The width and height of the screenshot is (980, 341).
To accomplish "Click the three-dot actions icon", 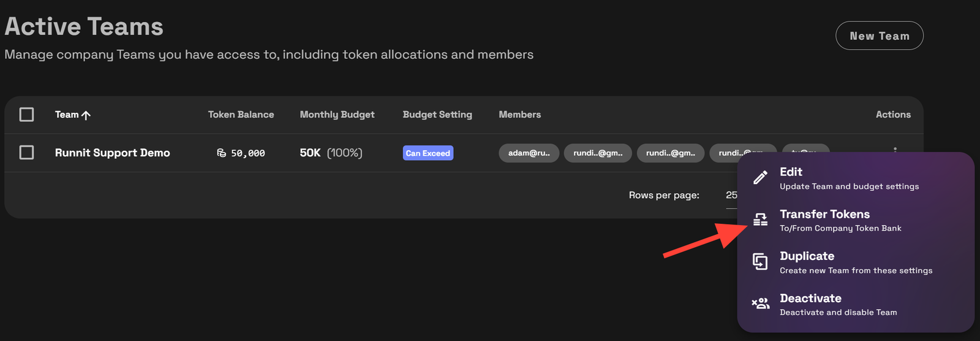I will pos(895,149).
